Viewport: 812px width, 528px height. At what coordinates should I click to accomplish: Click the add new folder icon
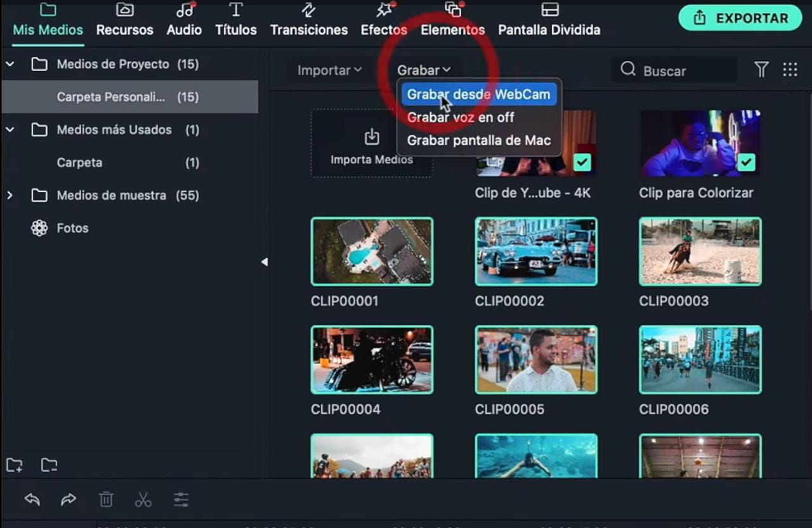(x=15, y=465)
